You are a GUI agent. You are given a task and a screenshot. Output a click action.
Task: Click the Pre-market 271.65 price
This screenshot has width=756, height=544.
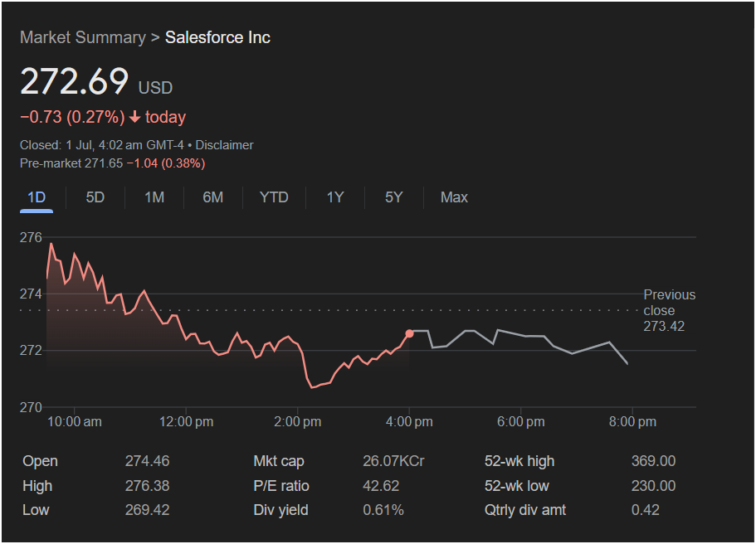[71, 163]
